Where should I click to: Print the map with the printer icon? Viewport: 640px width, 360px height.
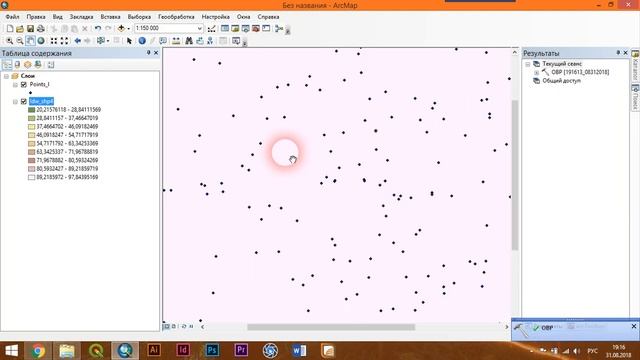tap(41, 29)
